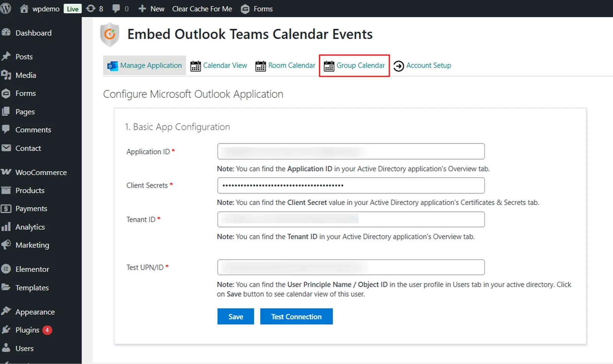This screenshot has height=364, width=613.
Task: Click the Account Setup arrow icon
Action: (x=399, y=65)
